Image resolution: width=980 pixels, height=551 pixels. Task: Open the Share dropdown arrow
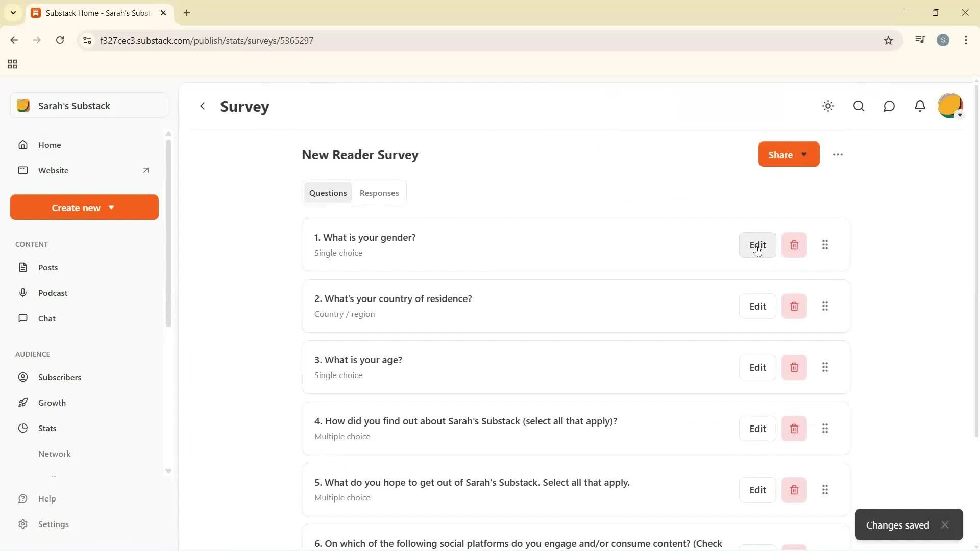804,154
